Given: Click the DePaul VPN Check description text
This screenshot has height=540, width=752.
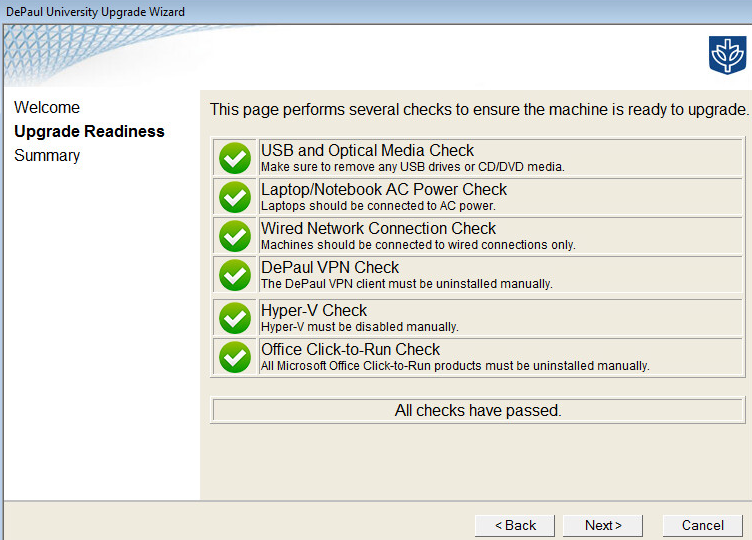Looking at the screenshot, I should tap(406, 284).
